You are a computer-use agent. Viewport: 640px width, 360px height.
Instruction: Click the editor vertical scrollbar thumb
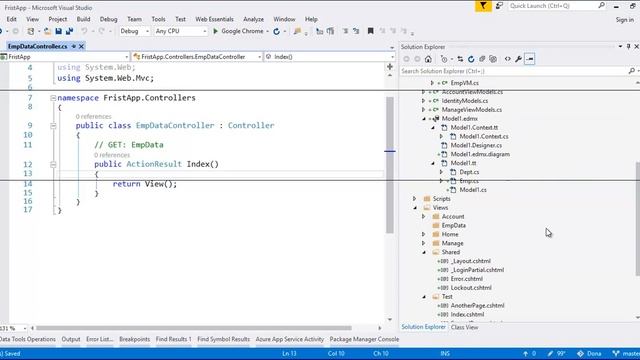(x=390, y=164)
